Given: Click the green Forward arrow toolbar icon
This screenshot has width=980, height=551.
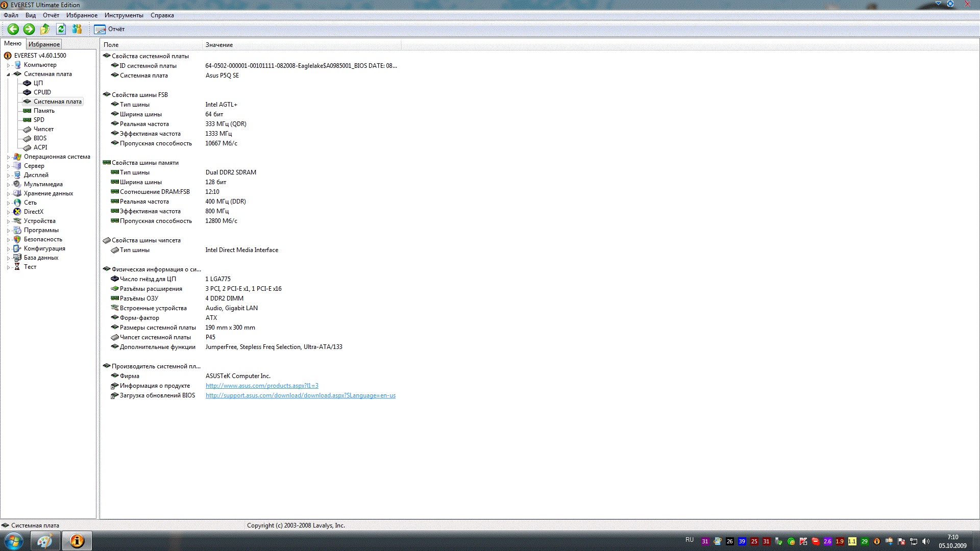Looking at the screenshot, I should (29, 29).
